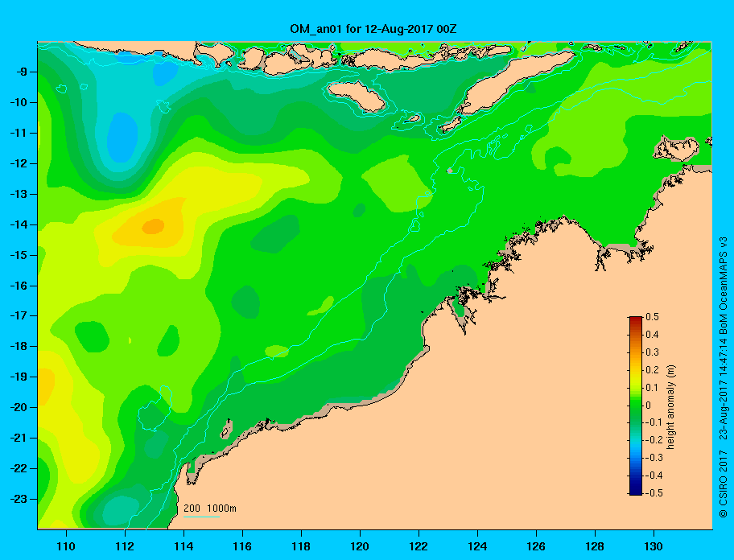
Task: Click latitude label "-21" on the vertical axis
Action: 19,438
